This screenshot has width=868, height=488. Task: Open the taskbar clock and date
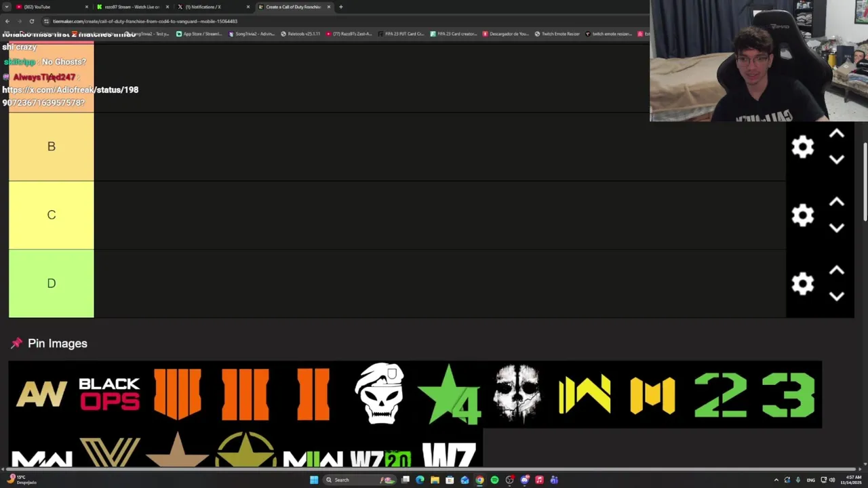pyautogui.click(x=851, y=480)
